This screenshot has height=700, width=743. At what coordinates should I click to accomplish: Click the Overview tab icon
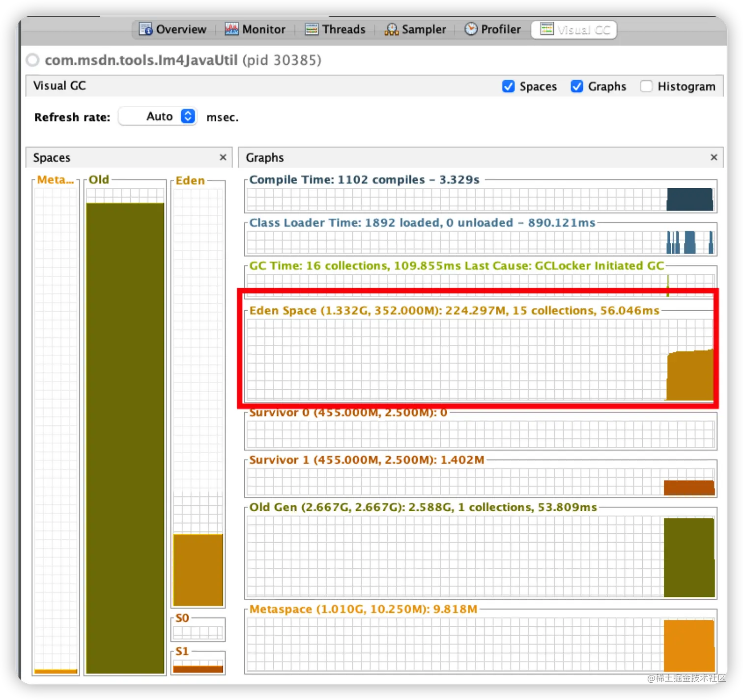coord(145,29)
